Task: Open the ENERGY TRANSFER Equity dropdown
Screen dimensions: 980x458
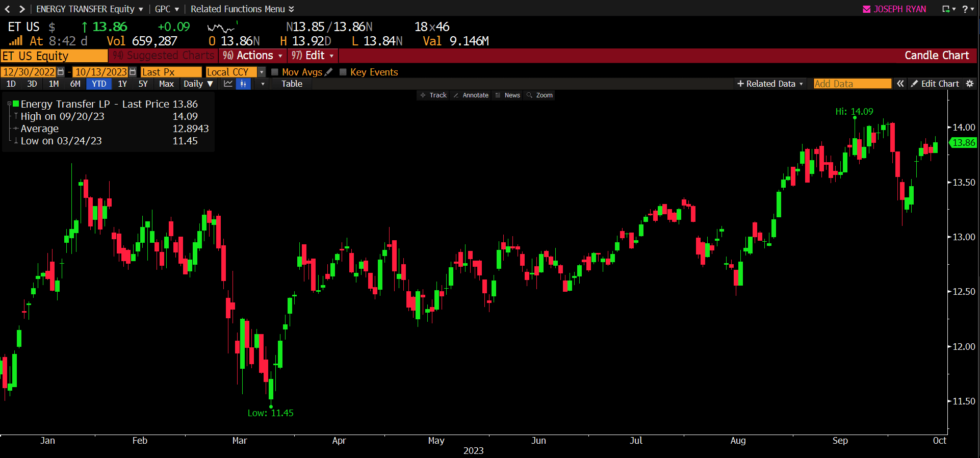Action: (90, 9)
